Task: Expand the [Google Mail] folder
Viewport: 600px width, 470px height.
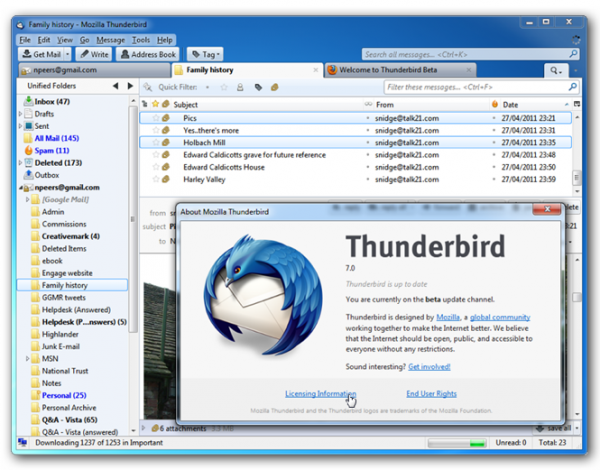Action: pos(28,199)
